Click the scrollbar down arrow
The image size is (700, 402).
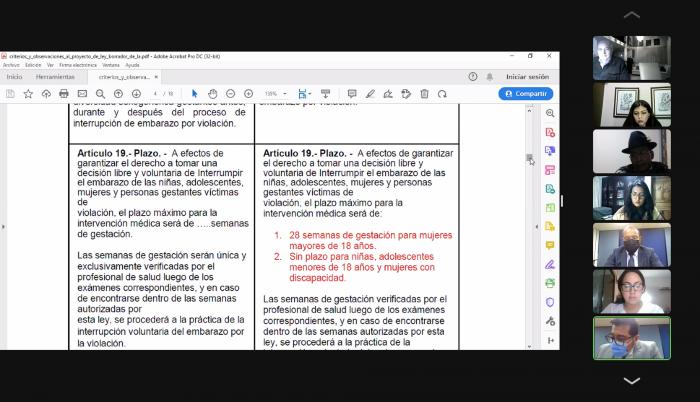[x=529, y=346]
